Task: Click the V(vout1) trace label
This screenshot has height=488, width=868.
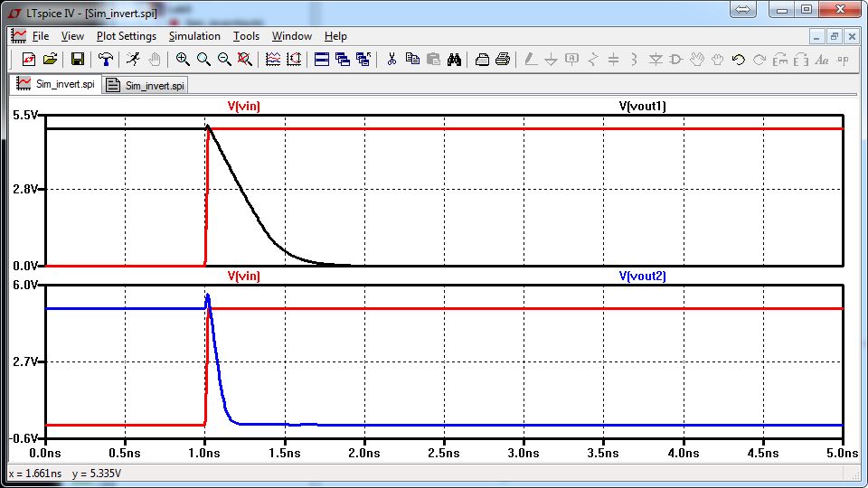Action: 643,106
